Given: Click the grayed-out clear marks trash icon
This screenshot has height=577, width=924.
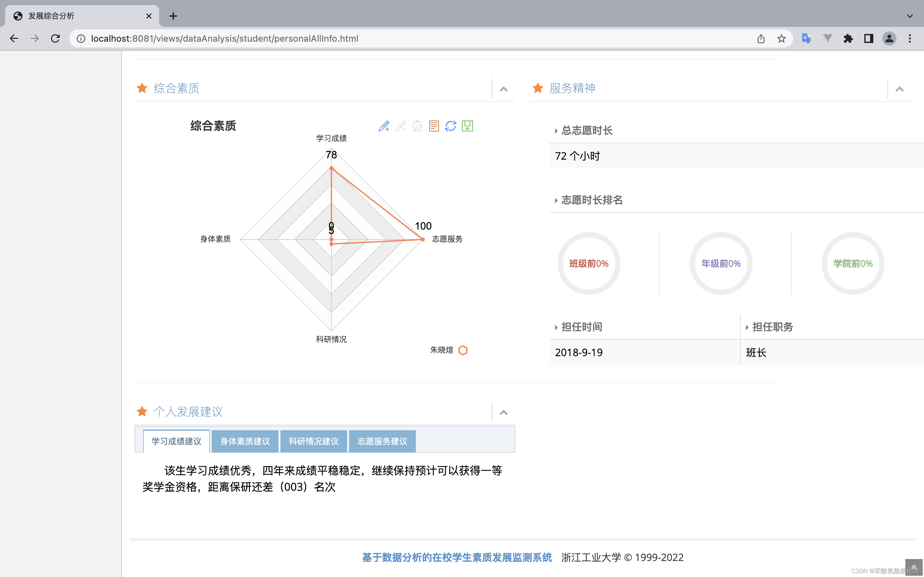Looking at the screenshot, I should (417, 126).
